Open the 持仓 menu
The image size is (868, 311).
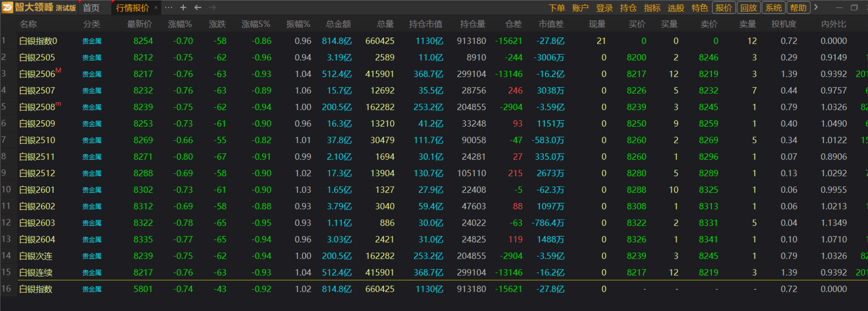(628, 8)
